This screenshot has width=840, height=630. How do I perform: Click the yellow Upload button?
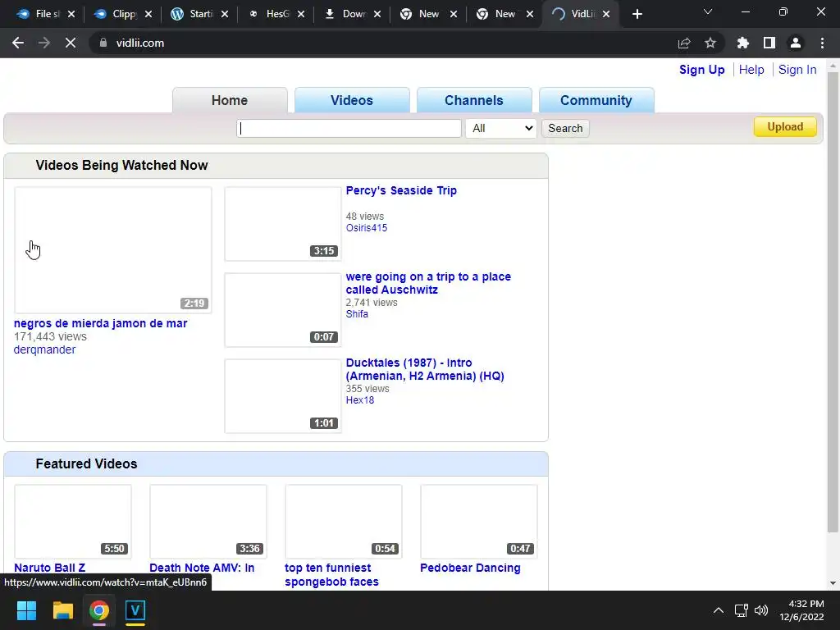pyautogui.click(x=785, y=127)
